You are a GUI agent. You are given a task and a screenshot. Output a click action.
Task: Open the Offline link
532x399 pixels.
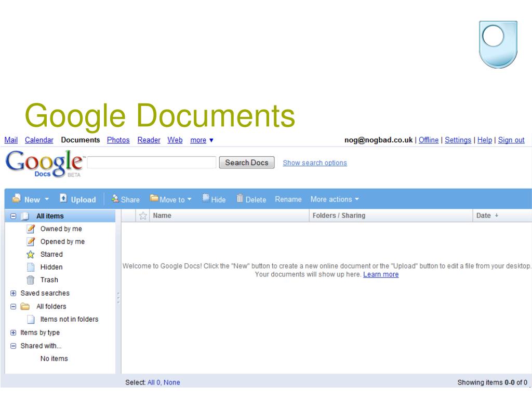click(428, 140)
